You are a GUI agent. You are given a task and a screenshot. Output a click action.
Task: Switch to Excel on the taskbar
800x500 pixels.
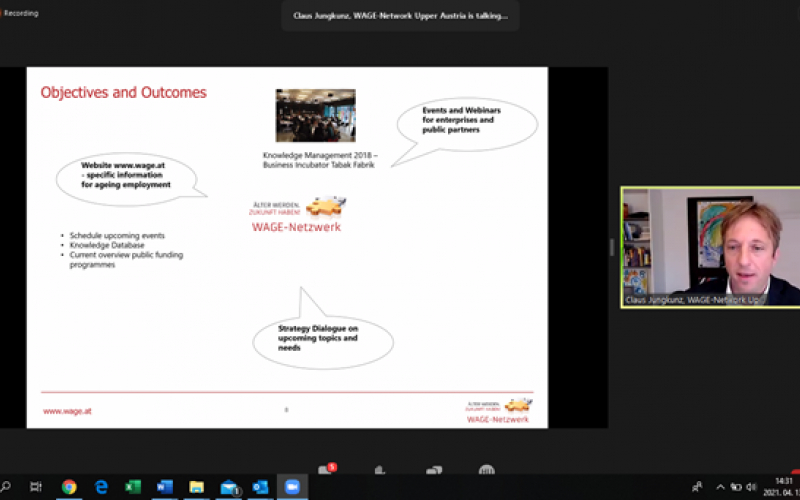pyautogui.click(x=133, y=487)
